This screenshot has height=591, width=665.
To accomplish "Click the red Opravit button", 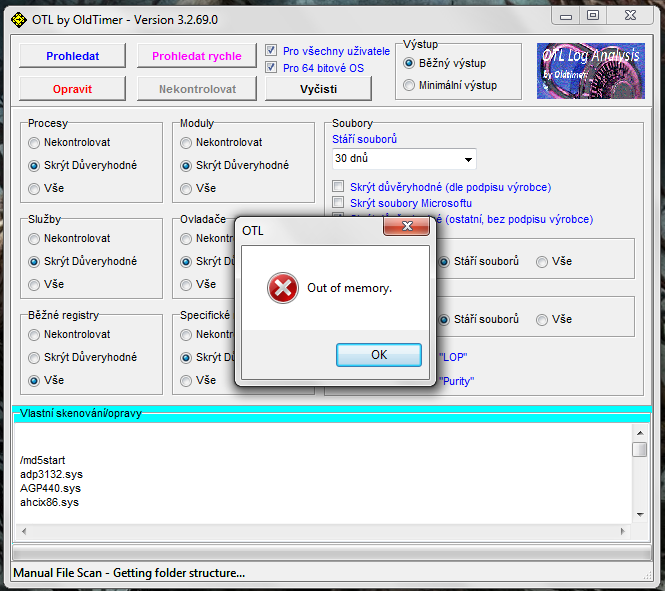I will [x=72, y=89].
